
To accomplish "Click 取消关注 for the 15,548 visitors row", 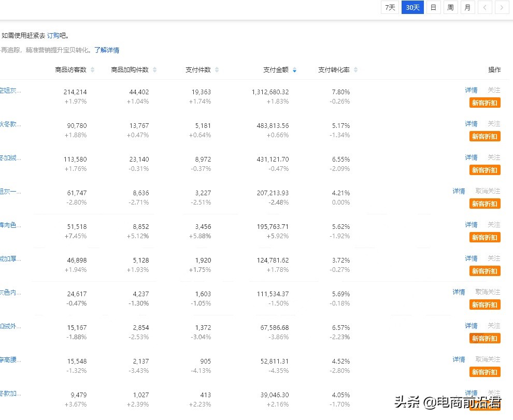I will click(x=488, y=359).
